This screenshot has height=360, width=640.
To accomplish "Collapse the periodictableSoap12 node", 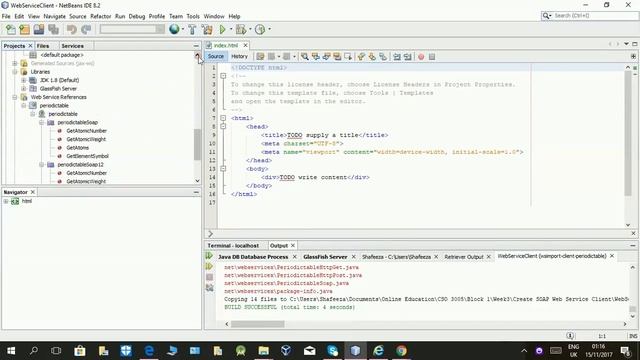I will click(x=42, y=164).
